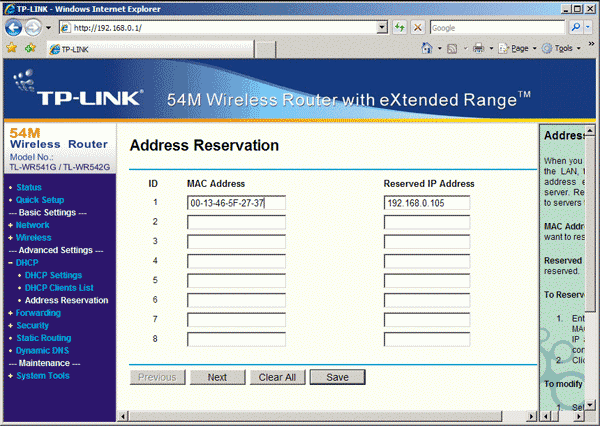Select the TP-LINK browser tab

coord(150,49)
